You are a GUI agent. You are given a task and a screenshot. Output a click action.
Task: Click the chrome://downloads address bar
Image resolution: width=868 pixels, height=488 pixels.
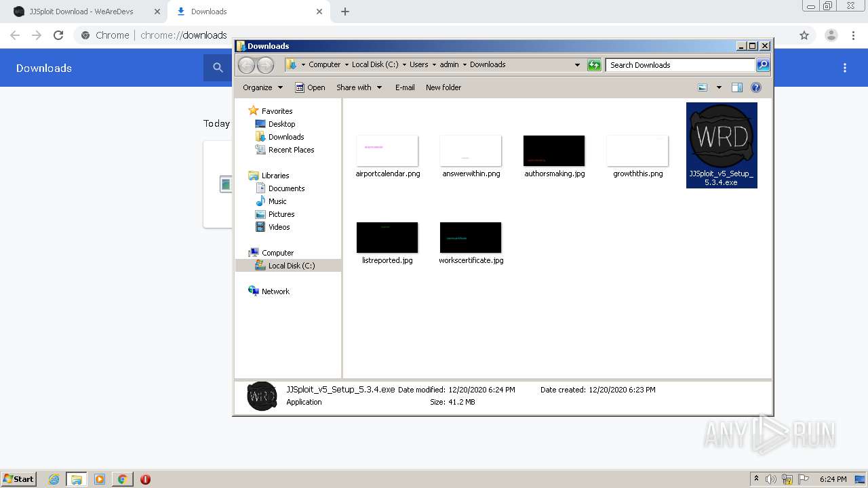click(183, 35)
